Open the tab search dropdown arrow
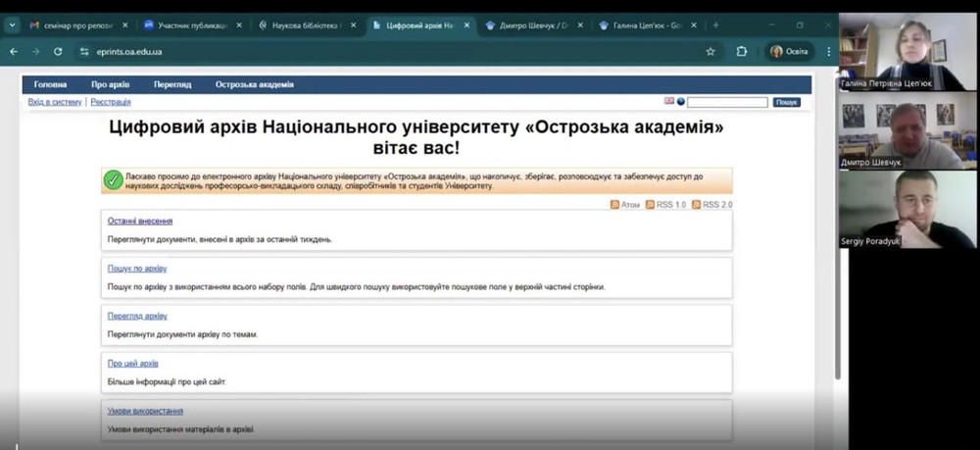The width and height of the screenshot is (980, 450). click(x=11, y=25)
